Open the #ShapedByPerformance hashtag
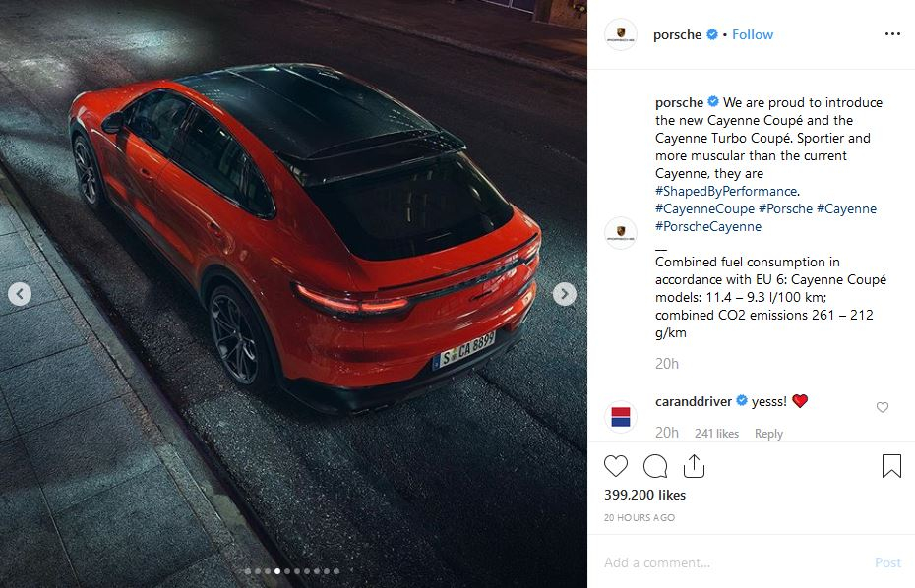Viewport: 915px width, 588px height. [726, 192]
